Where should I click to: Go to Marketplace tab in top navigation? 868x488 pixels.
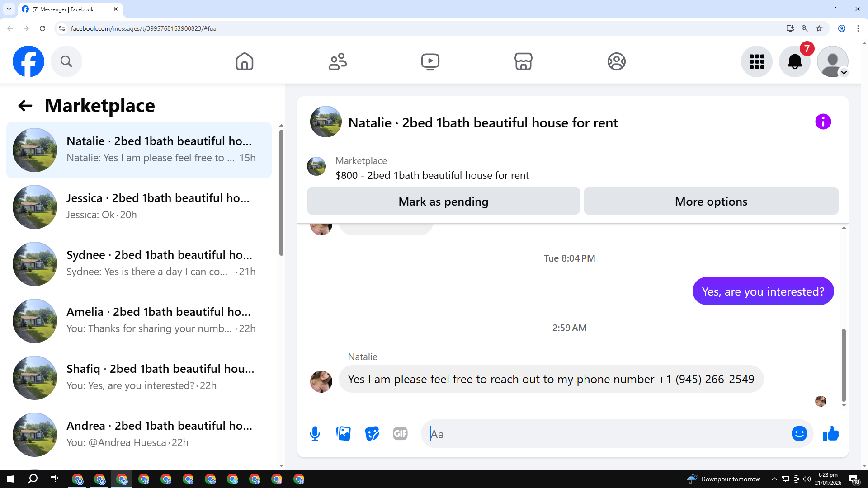(523, 61)
